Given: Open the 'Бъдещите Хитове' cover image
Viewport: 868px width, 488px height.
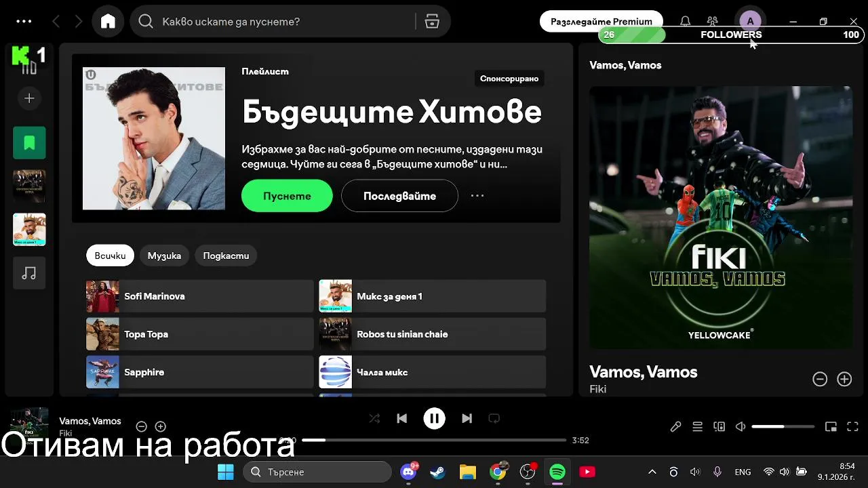Looking at the screenshot, I should [x=154, y=138].
